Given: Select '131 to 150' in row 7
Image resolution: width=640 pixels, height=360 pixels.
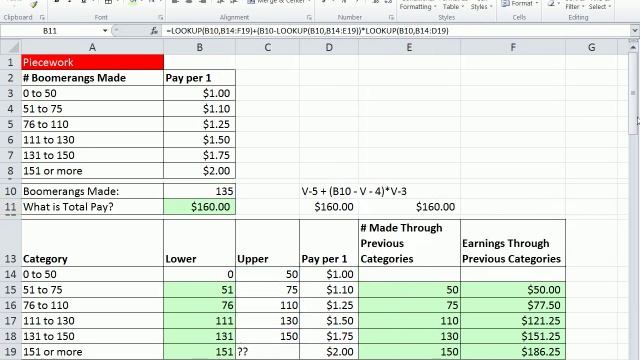Looking at the screenshot, I should tap(92, 156).
